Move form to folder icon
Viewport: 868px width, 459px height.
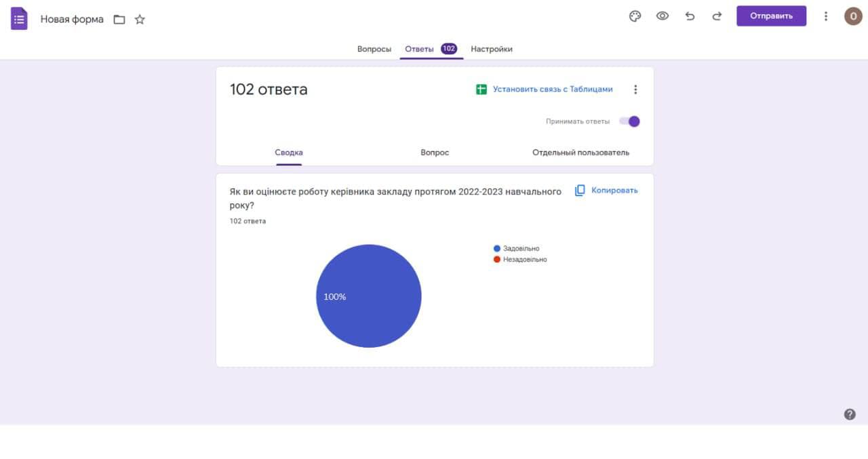[119, 20]
